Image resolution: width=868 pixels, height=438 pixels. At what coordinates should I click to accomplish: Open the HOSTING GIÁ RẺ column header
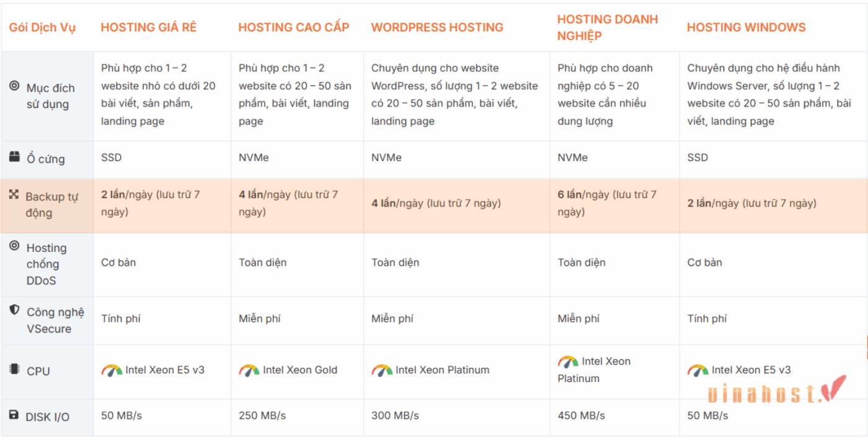point(149,27)
